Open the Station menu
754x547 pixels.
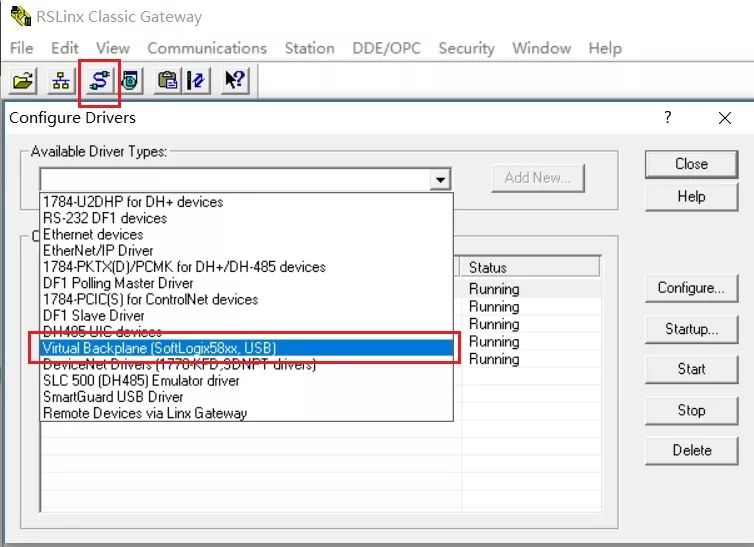(x=309, y=48)
